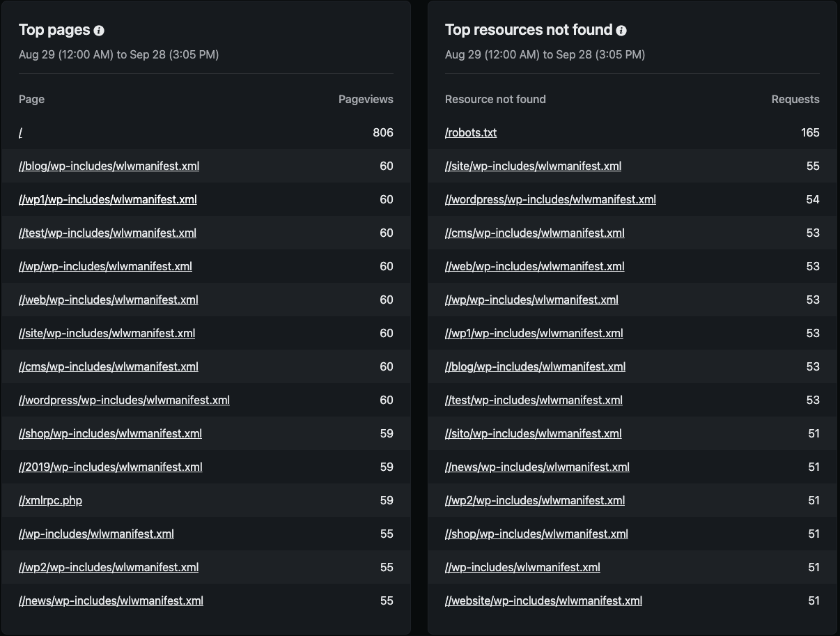Click //2019/wp-includes/wlwmanifest.xml page link

tap(111, 467)
